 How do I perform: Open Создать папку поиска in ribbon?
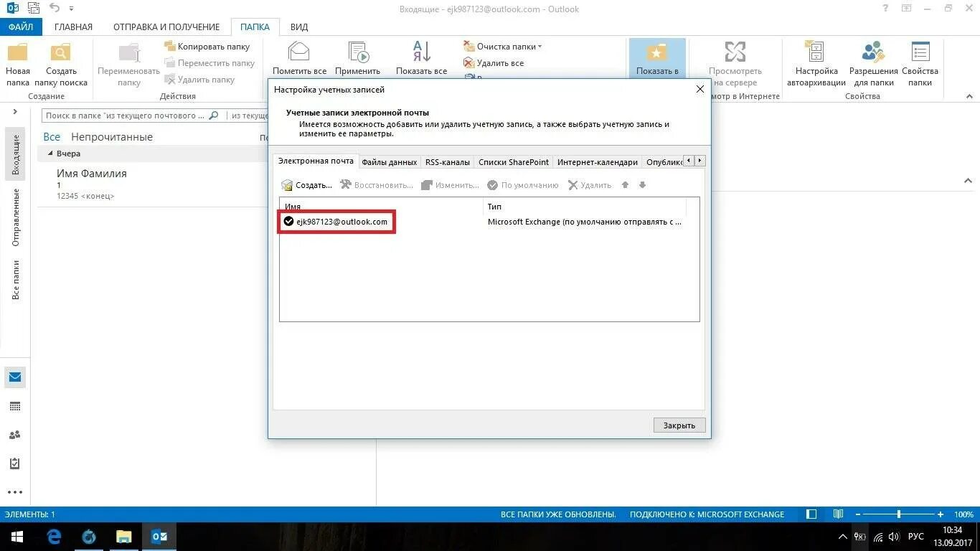click(61, 64)
